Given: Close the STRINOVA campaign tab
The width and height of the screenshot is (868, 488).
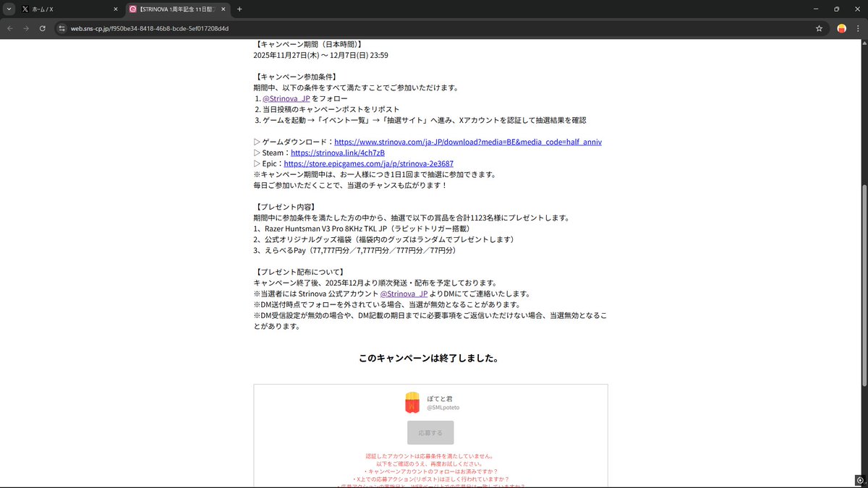Looking at the screenshot, I should (223, 9).
